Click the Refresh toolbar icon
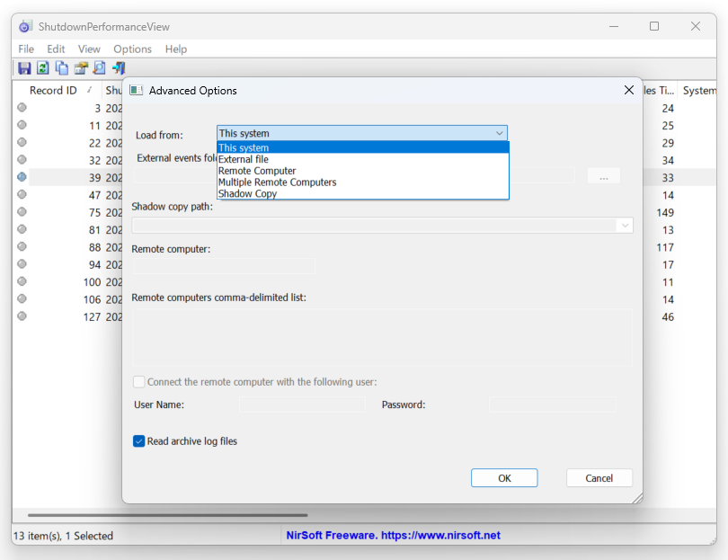 coord(43,68)
